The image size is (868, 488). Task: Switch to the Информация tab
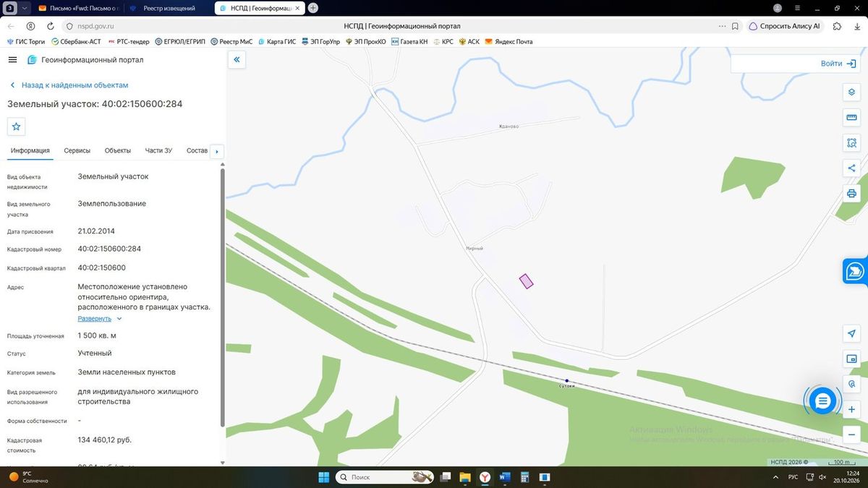click(30, 150)
